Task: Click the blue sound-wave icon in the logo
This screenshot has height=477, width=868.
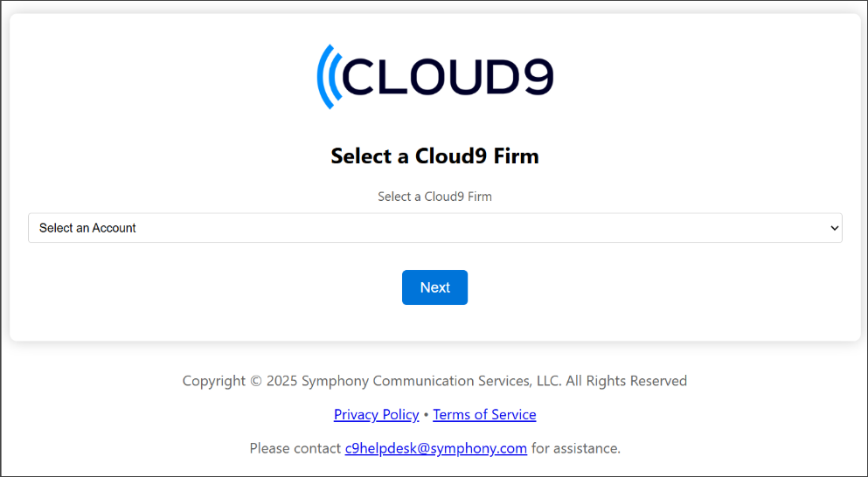Action: pyautogui.click(x=328, y=76)
